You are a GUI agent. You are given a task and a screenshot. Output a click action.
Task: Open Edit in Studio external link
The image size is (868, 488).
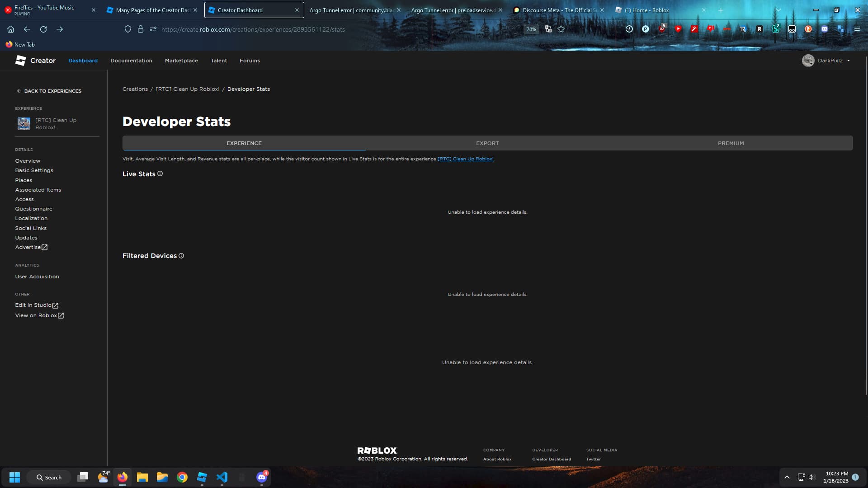[37, 305]
